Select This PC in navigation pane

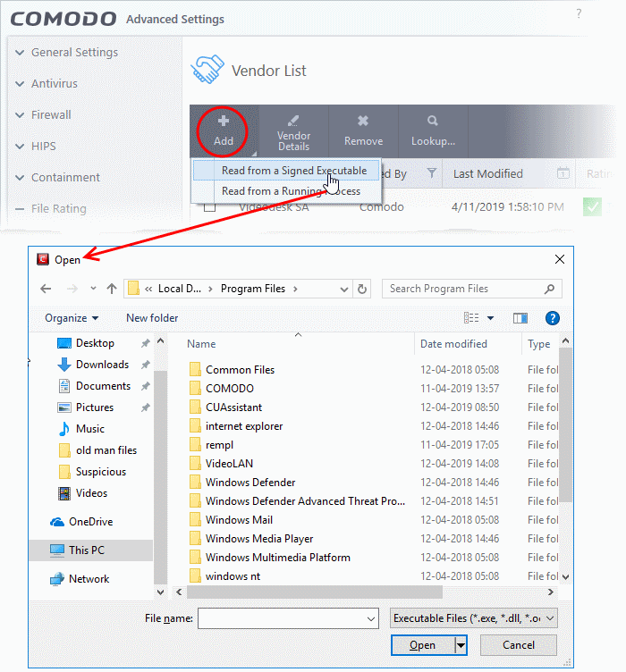click(91, 550)
